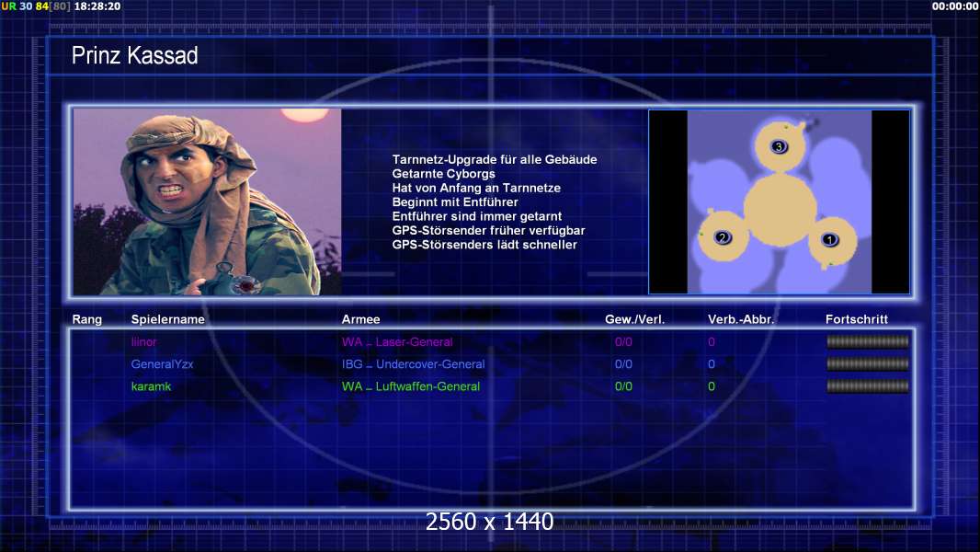980x552 pixels.
Task: Click 'Entführer sind immer getarnt' line
Action: (477, 216)
